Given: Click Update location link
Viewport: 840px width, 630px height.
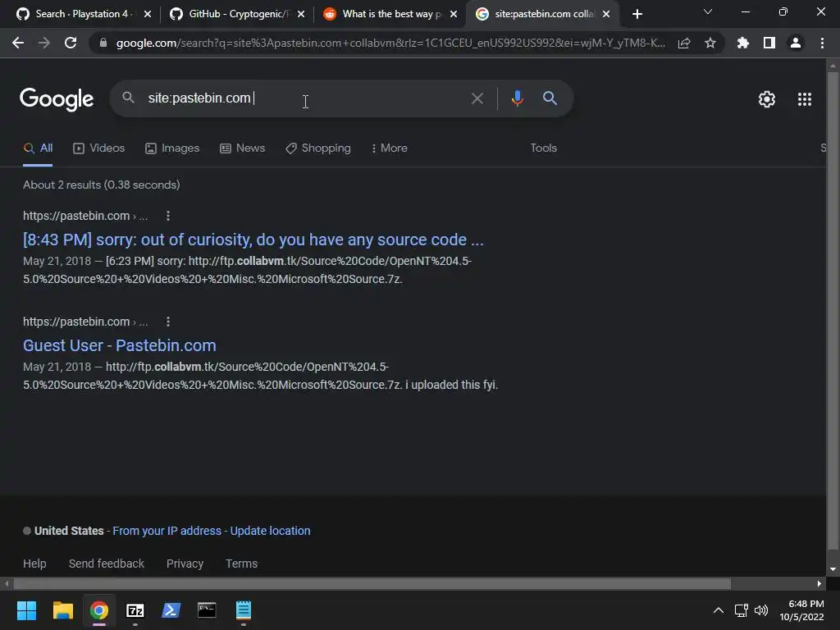Looking at the screenshot, I should [270, 531].
